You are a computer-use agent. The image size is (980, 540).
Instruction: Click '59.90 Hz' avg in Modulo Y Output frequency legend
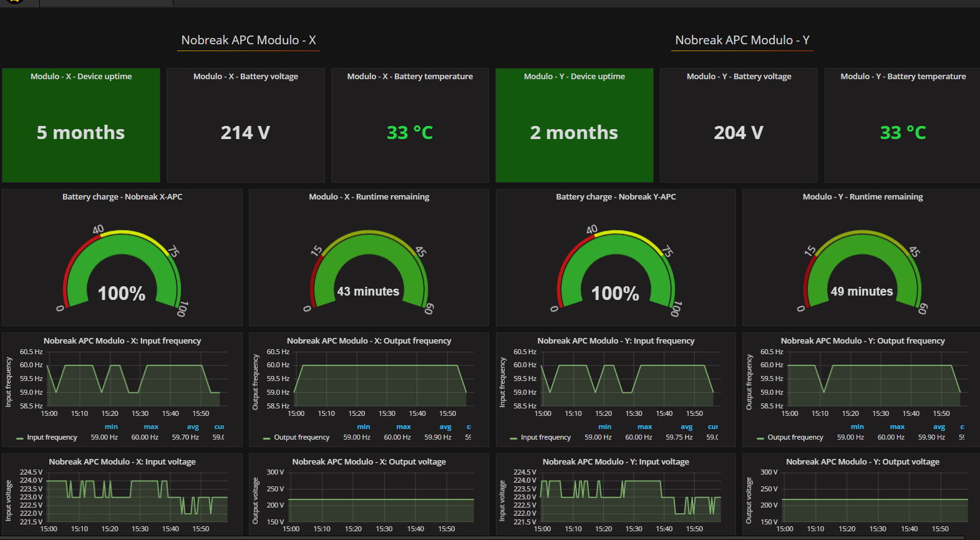[932, 437]
